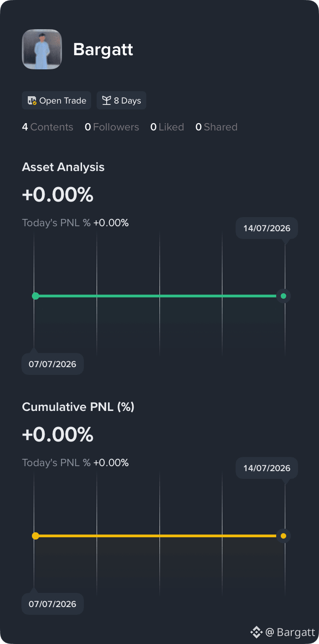Click green start point on Asset Analysis chart

35,296
